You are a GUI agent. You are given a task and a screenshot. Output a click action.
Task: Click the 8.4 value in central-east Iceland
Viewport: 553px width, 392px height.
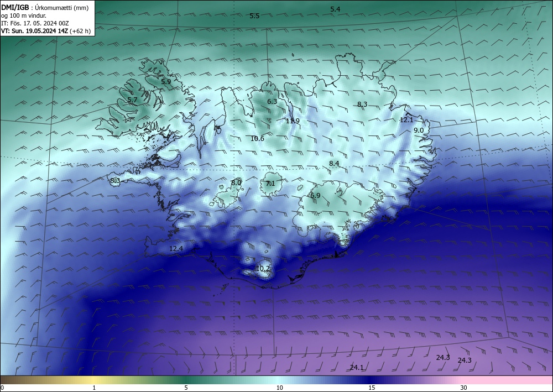(334, 164)
